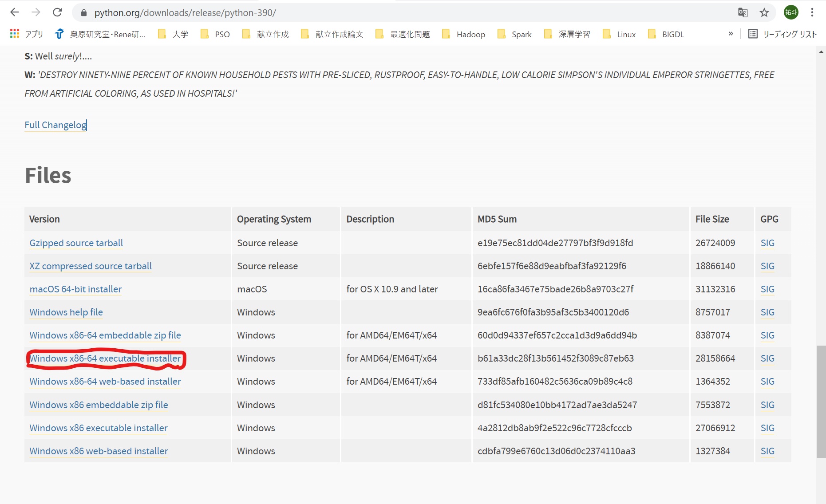The height and width of the screenshot is (504, 826).
Task: Click the green user profile avatar
Action: point(790,12)
